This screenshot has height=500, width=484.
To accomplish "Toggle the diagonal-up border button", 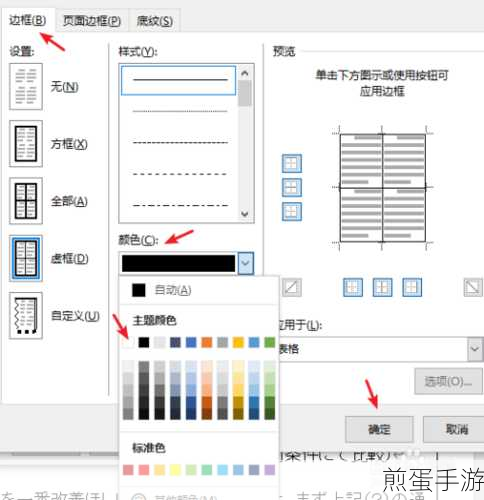I will coord(292,287).
